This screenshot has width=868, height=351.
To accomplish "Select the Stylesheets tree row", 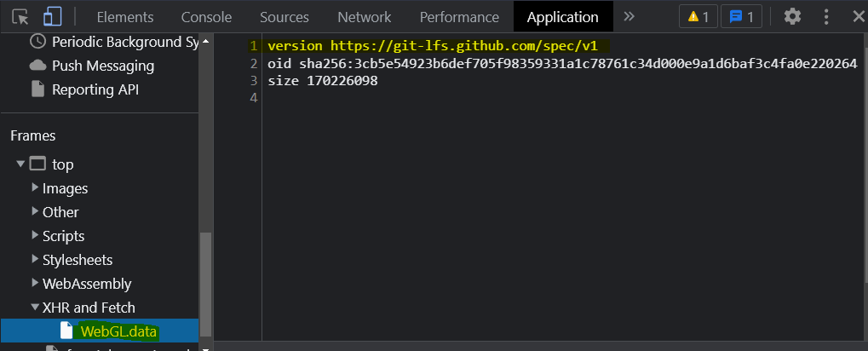I will coord(100,260).
